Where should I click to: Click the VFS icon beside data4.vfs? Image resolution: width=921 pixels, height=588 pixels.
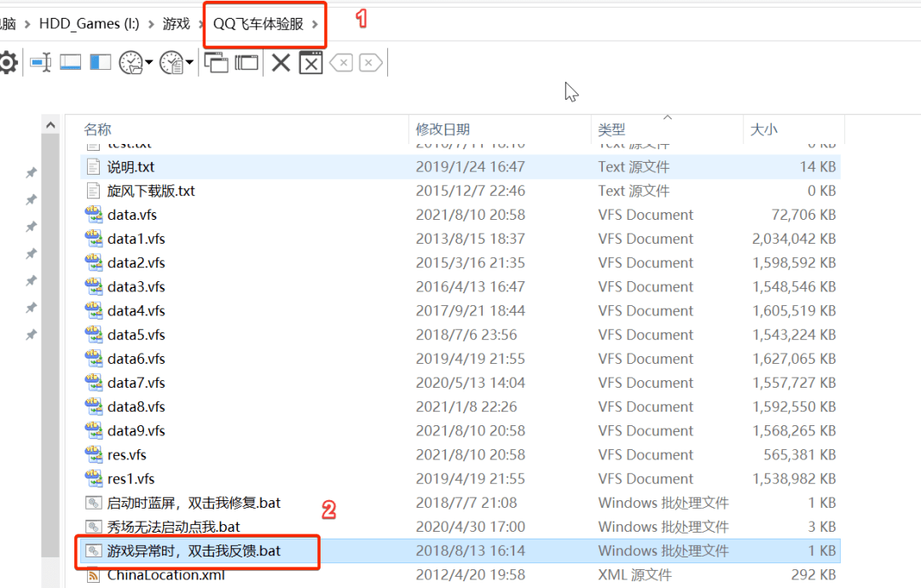94,310
